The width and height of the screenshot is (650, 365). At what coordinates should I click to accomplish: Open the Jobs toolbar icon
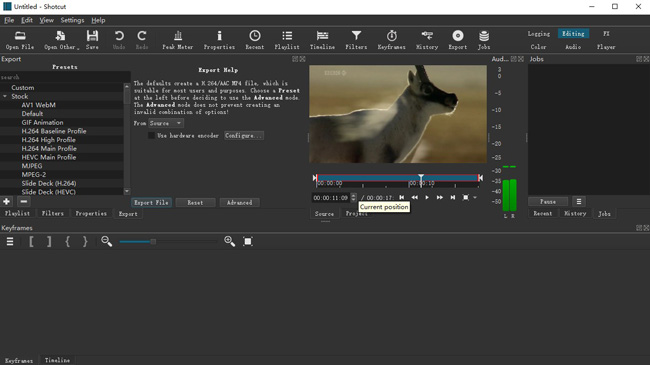click(x=484, y=40)
